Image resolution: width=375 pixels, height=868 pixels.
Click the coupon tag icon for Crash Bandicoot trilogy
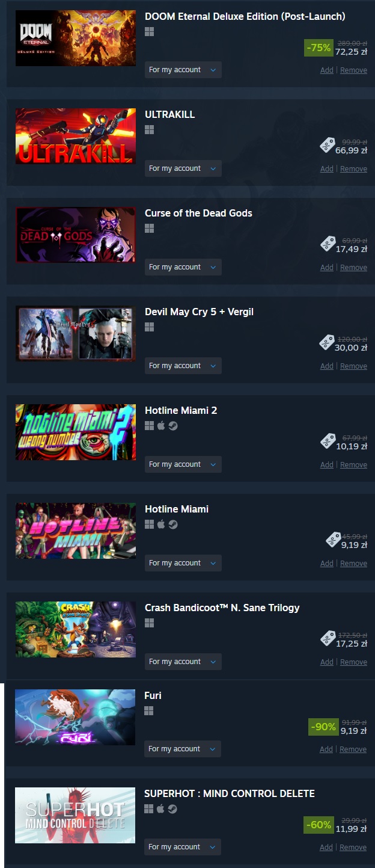click(x=328, y=639)
